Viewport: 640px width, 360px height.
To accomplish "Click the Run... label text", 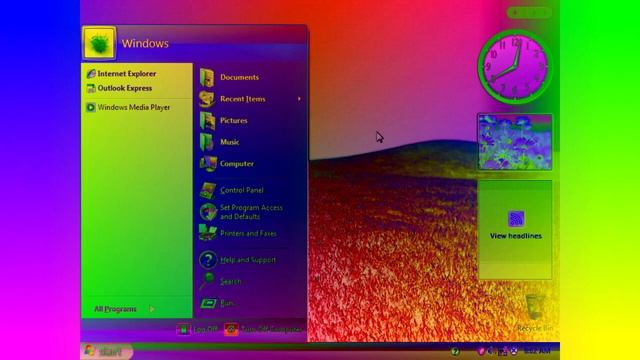I will (229, 303).
